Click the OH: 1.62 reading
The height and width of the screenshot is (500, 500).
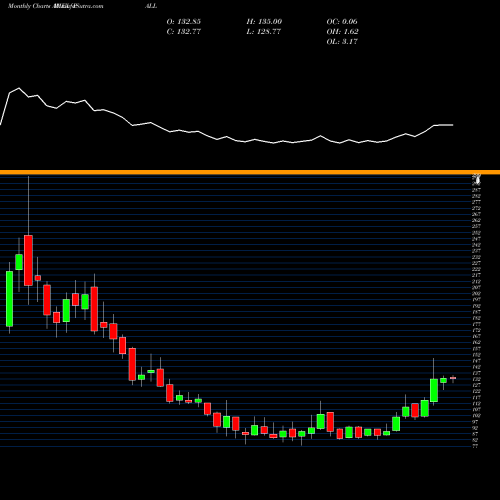pyautogui.click(x=343, y=32)
